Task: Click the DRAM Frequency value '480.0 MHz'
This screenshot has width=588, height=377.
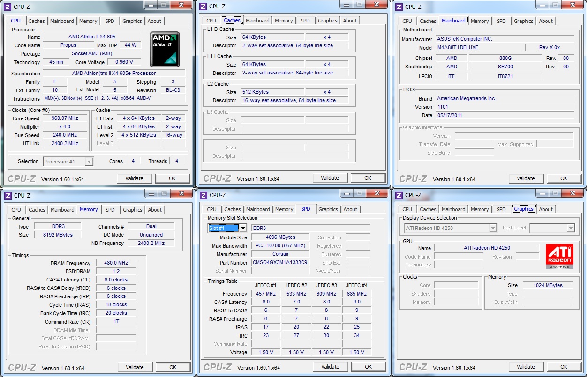Action: [116, 263]
